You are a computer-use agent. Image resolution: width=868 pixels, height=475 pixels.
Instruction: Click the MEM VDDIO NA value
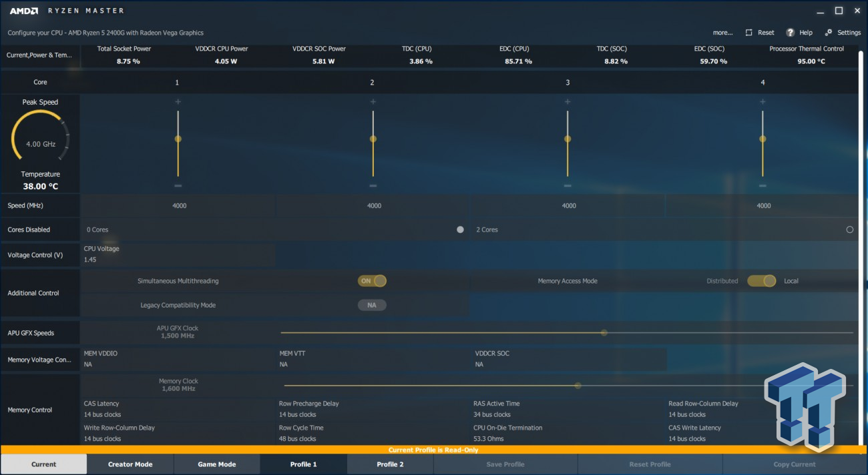tap(87, 364)
